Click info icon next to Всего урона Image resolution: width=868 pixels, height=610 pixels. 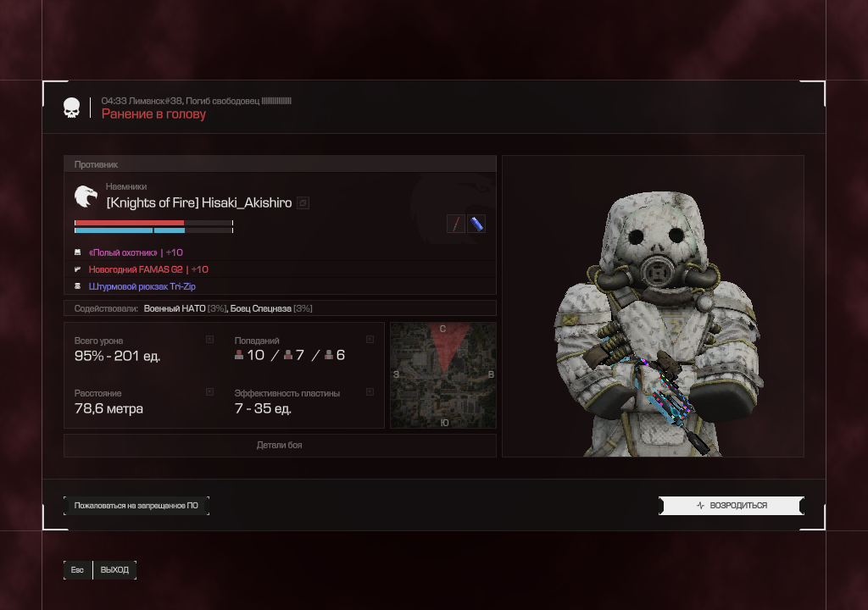pyautogui.click(x=210, y=340)
